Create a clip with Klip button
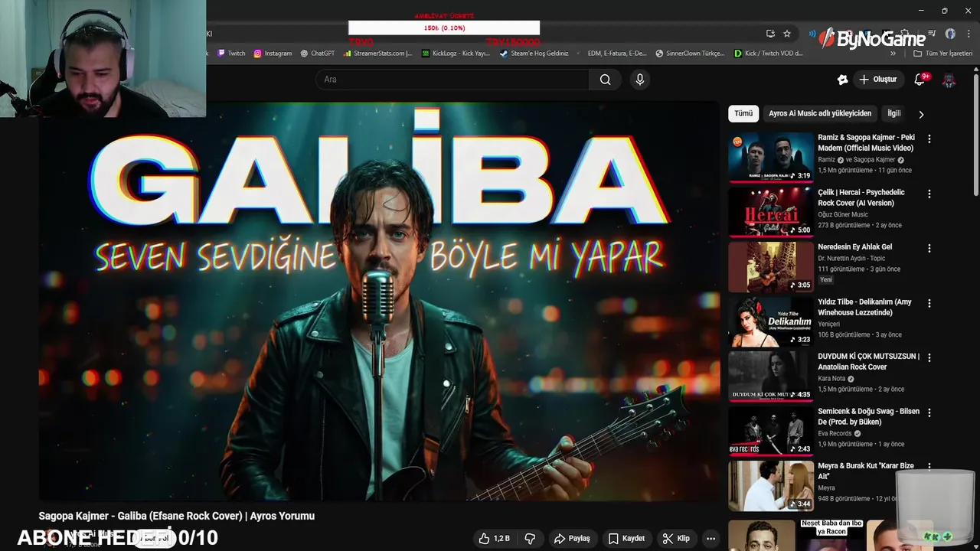This screenshot has height=551, width=980. tap(676, 539)
